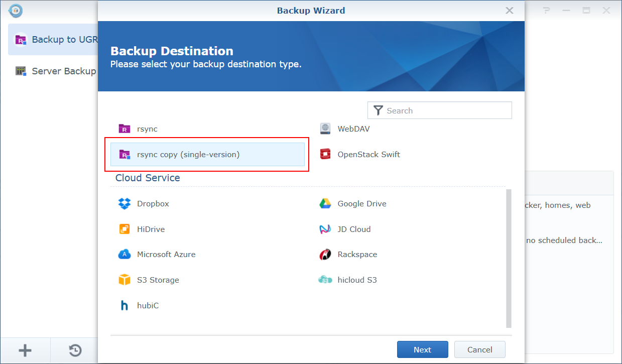The height and width of the screenshot is (364, 622).
Task: Open the restore clock icon at bottom
Action: [x=75, y=350]
